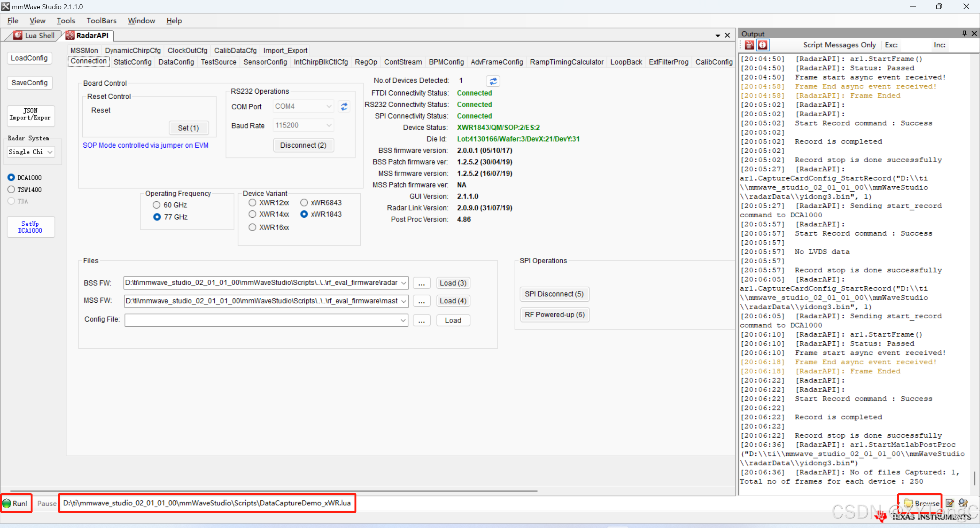Click the SaveConfig button

click(29, 83)
